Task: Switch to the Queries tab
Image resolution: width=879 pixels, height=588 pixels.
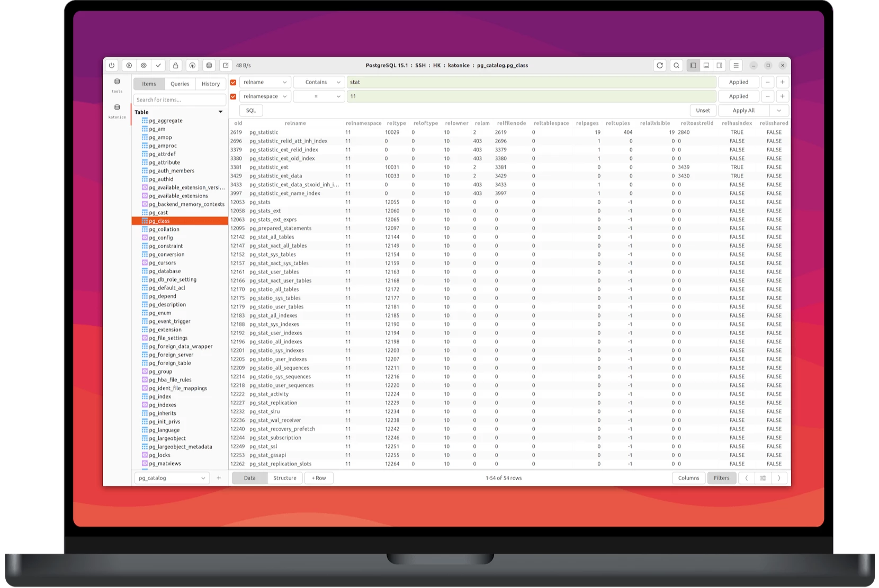Action: 180,84
